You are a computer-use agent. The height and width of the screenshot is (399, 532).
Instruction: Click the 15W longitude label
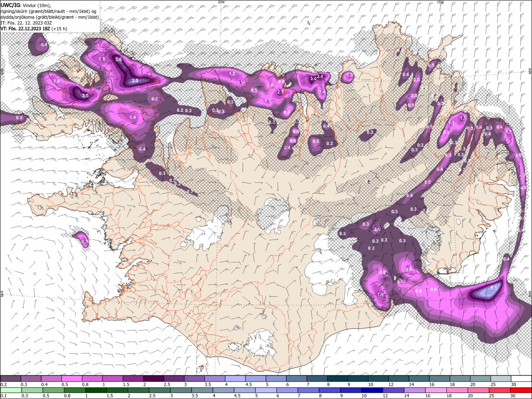pyautogui.click(x=440, y=2)
